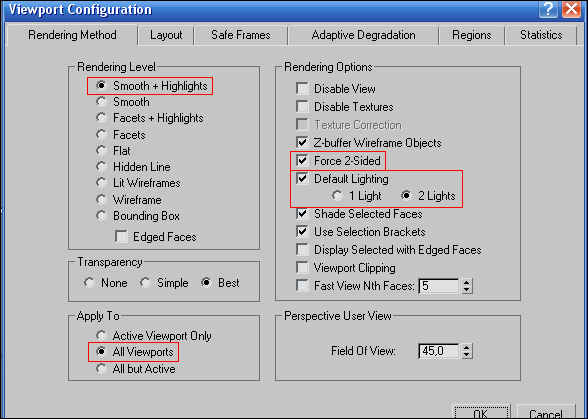This screenshot has height=419, width=588.
Task: Decrease Field Of View spinner value
Action: (466, 355)
